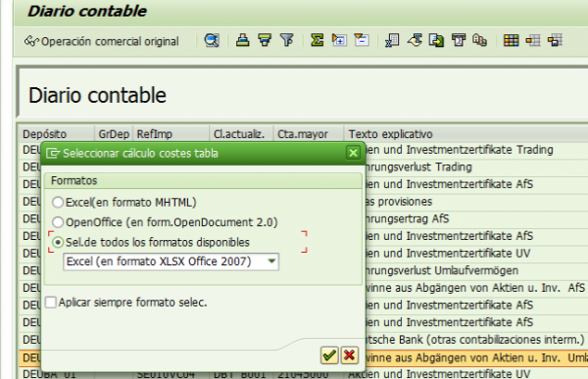The height and width of the screenshot is (379, 588).
Task: Select row 'rungsertrag AfS'
Action: (x=408, y=218)
